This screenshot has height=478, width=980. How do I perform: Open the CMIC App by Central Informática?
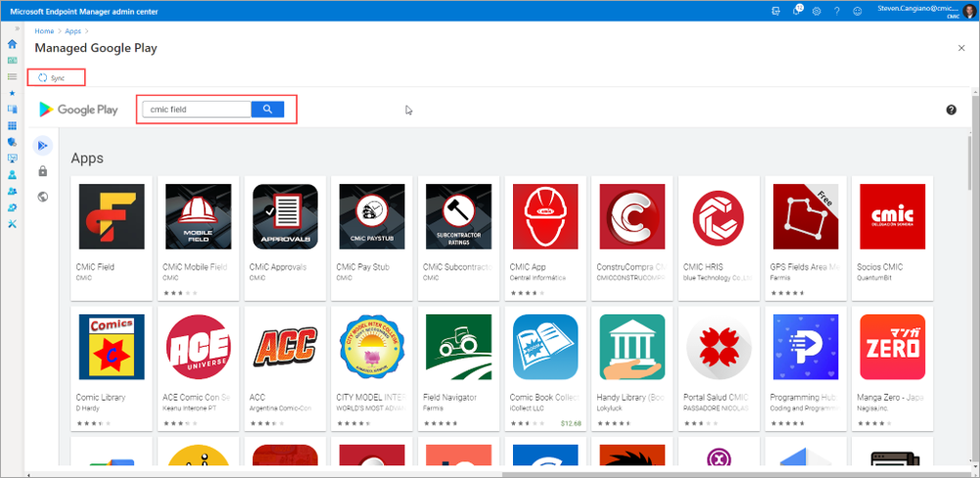545,238
